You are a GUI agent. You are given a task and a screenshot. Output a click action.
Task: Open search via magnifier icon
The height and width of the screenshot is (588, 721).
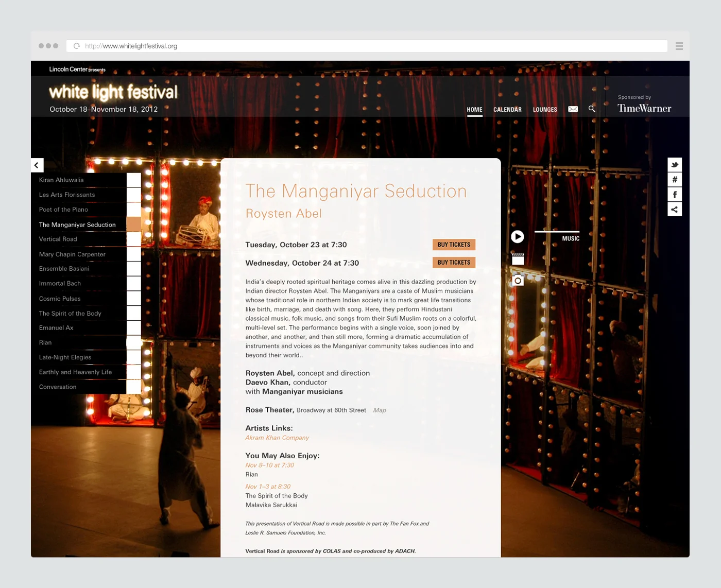[592, 109]
